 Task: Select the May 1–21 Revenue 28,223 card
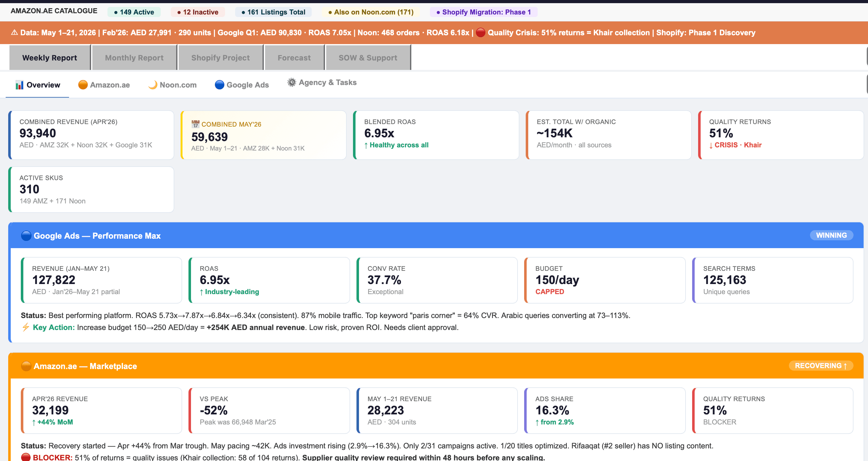coord(437,411)
